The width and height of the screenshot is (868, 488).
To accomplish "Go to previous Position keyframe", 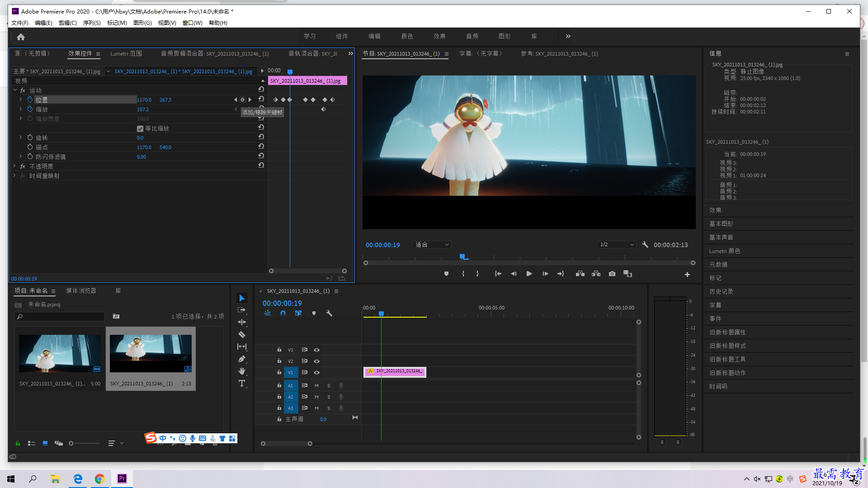I will [235, 99].
